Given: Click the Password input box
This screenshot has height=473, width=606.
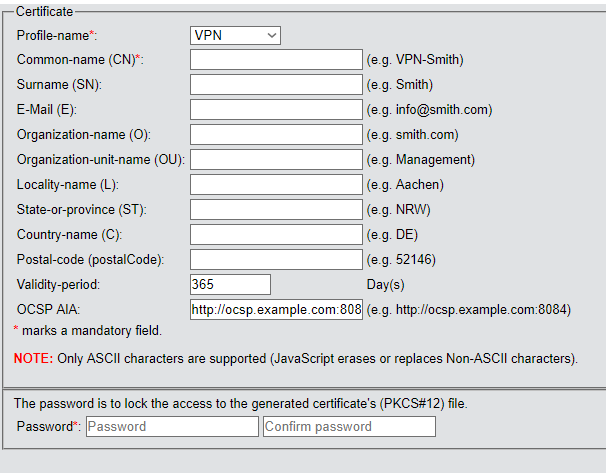Looking at the screenshot, I should click(x=172, y=427).
